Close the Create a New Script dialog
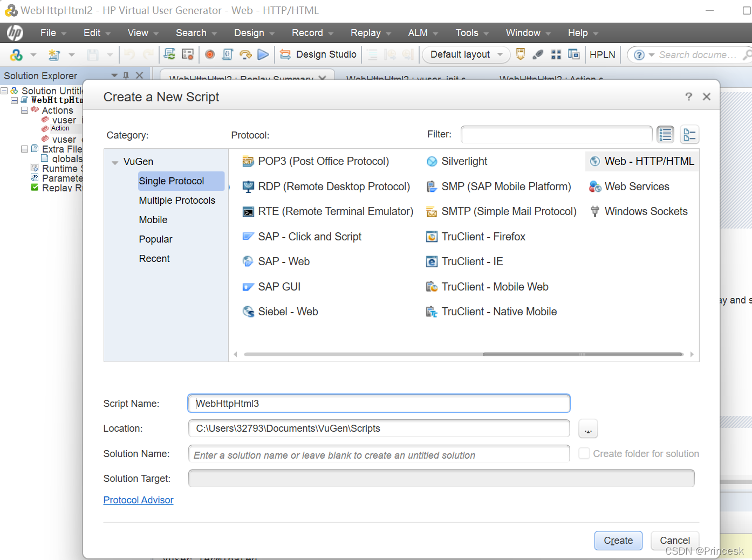The image size is (752, 560). [707, 96]
